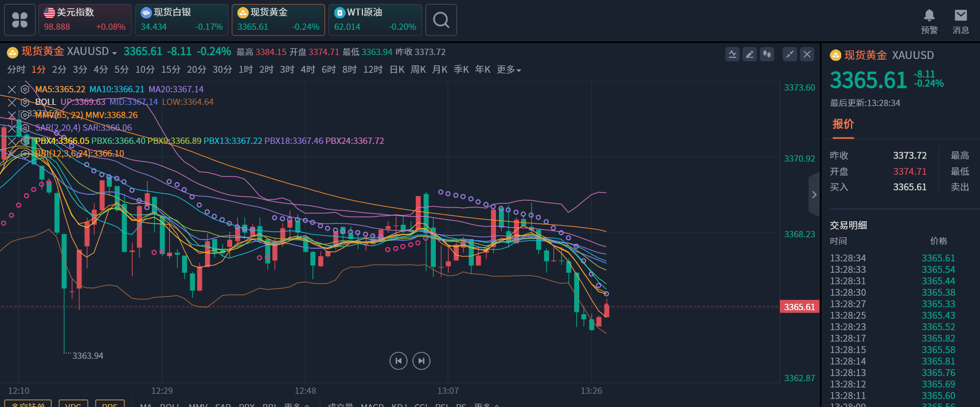Switch to the 年K chart
Screen dimensions: 980x407
(483, 69)
